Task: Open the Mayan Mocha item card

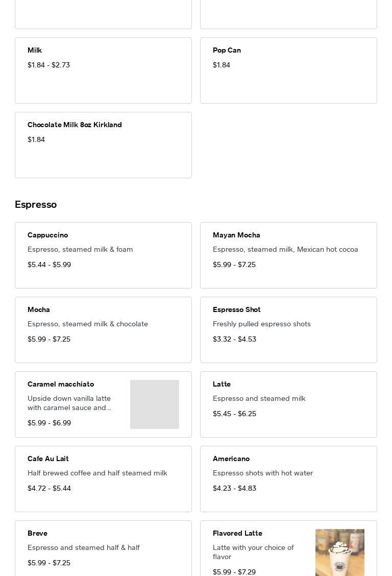Action: [x=288, y=255]
